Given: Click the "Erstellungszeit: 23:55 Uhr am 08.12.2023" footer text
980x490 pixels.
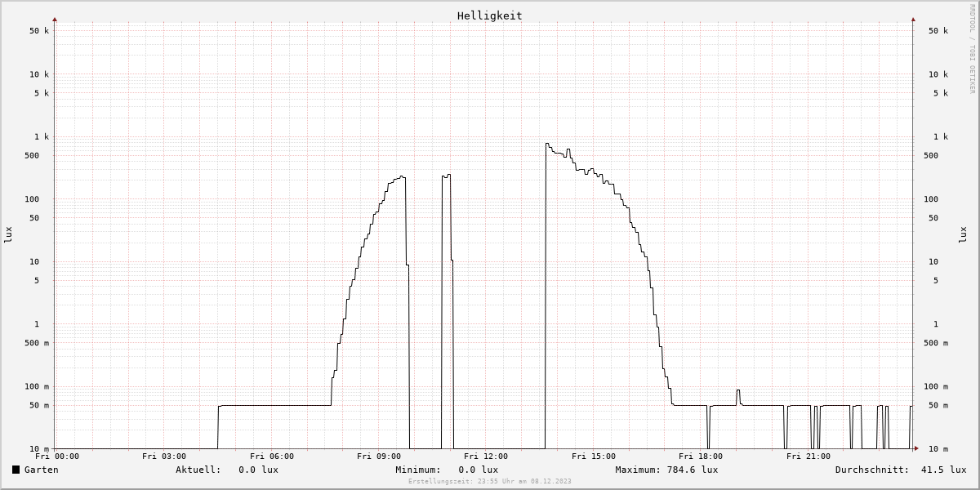Looking at the screenshot, I should click(x=490, y=482).
